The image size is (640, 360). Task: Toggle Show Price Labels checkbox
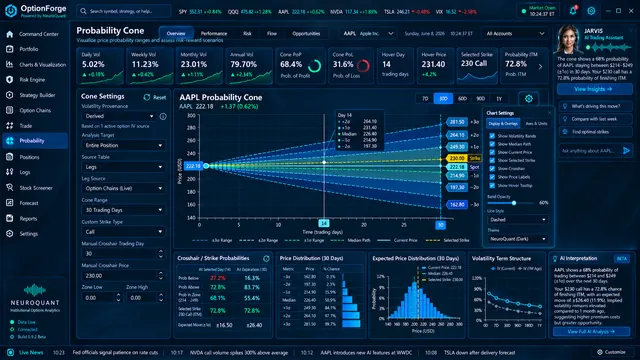(x=492, y=177)
